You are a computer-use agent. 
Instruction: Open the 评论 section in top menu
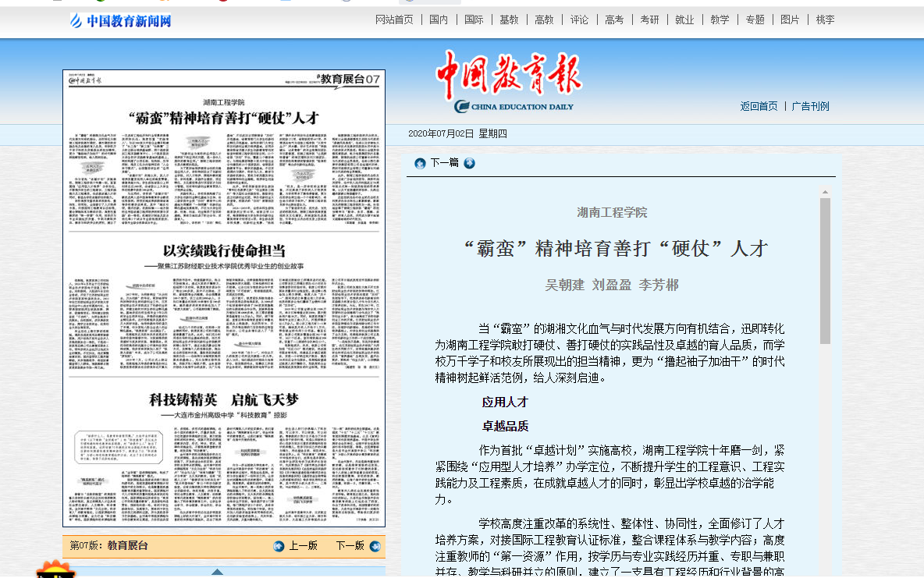click(x=579, y=20)
